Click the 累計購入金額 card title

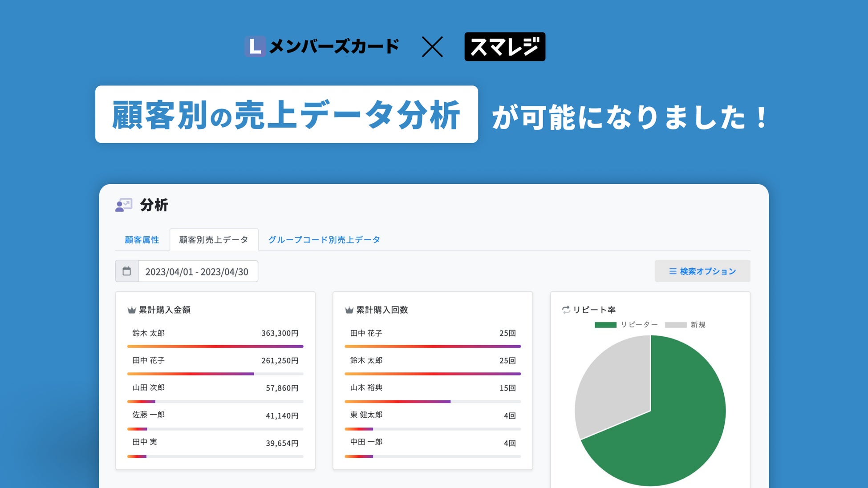165,310
